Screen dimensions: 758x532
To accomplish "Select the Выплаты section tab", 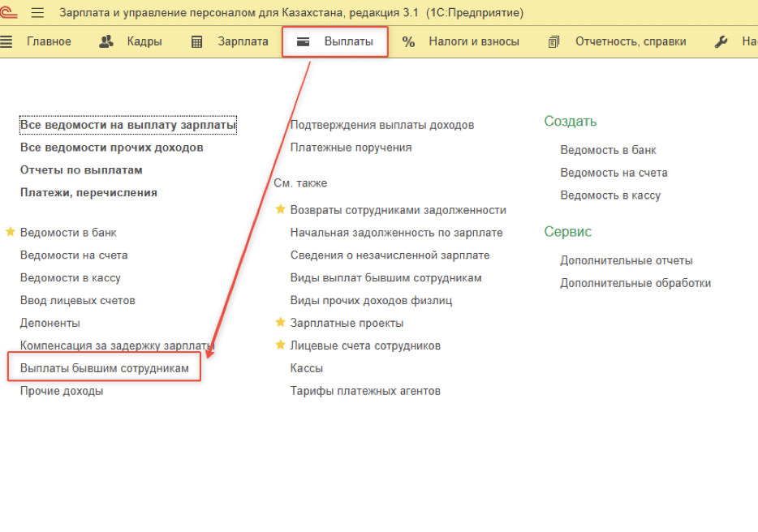I will coord(335,41).
